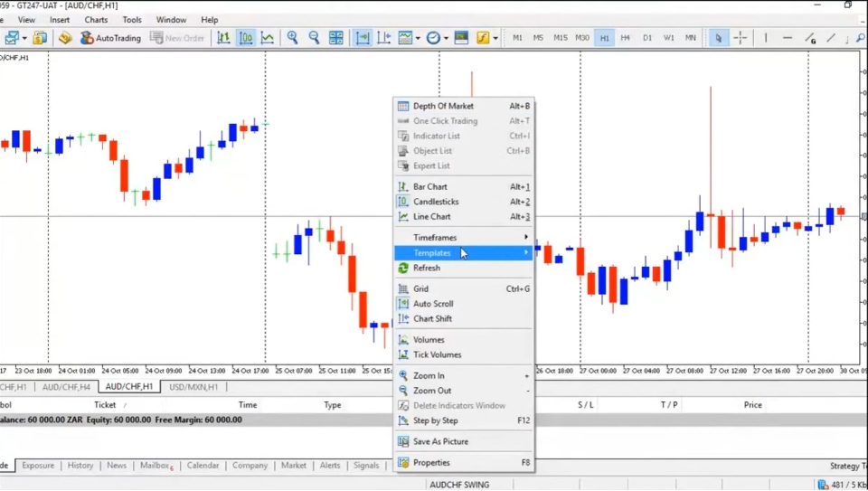Click the Templates toolbar icon
This screenshot has width=868, height=491.
click(461, 38)
